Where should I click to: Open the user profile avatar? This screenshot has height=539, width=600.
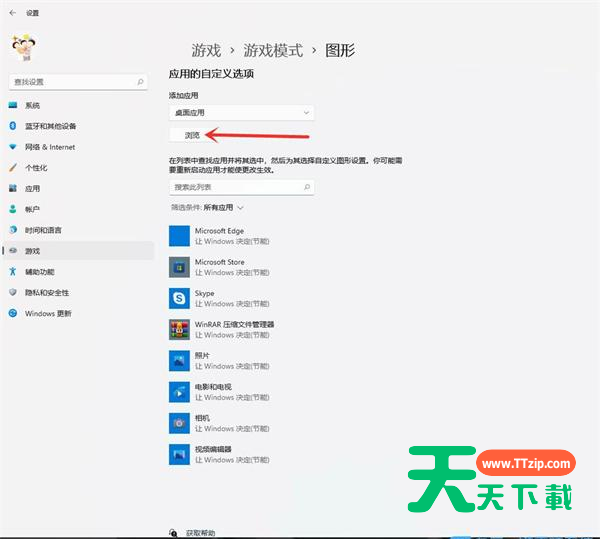pos(24,47)
